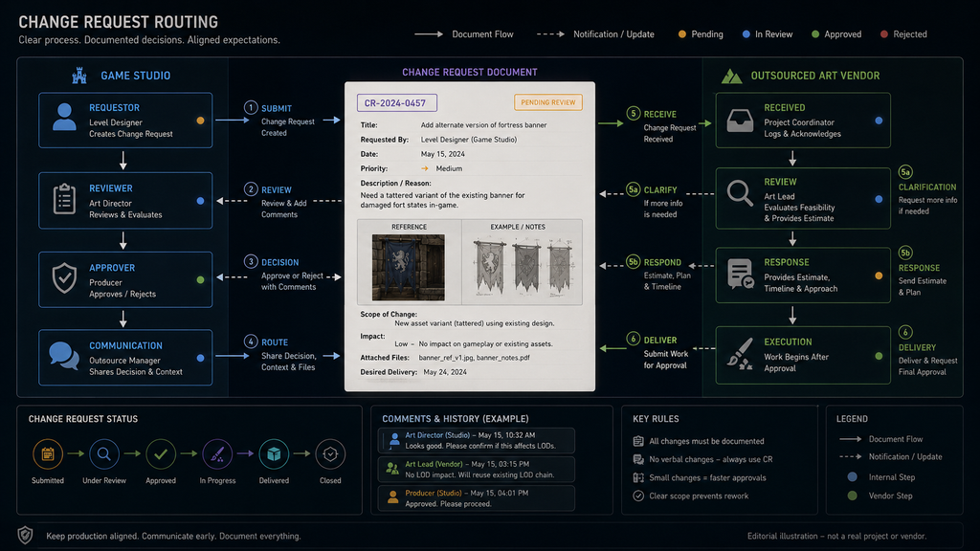
Task: Click the checkmark icon beside 'Clear scope prevents rework'
Action: tap(638, 496)
